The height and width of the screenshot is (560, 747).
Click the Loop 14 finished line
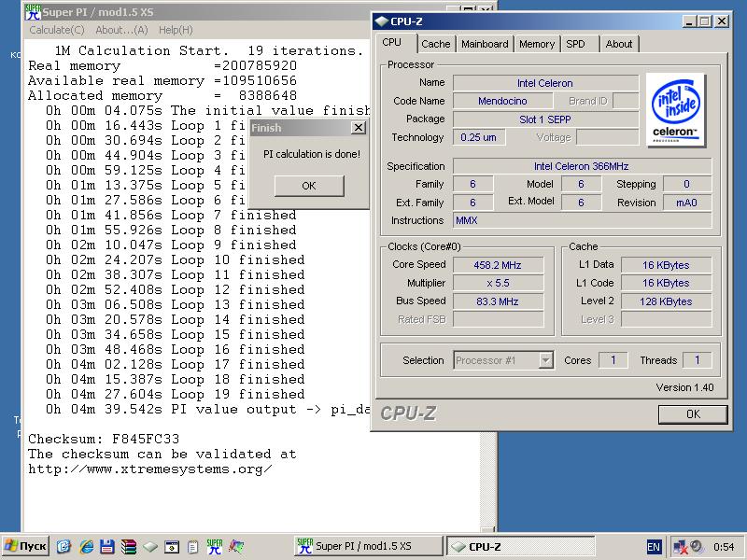click(x=176, y=319)
